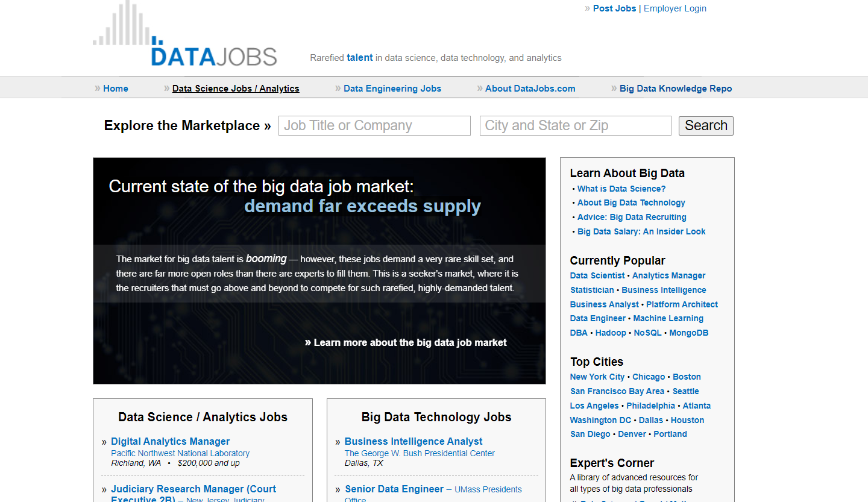Click the Dallas, TX location text
Screen dimensions: 868x502
tap(364, 463)
